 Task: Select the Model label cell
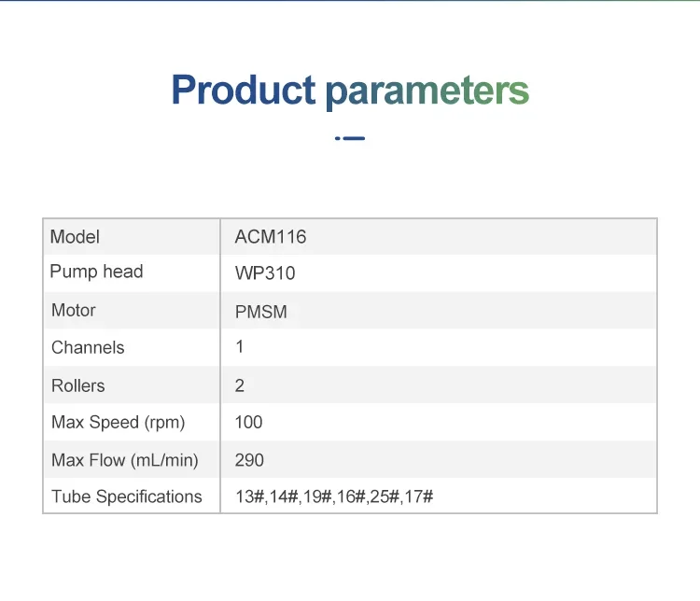(x=75, y=237)
